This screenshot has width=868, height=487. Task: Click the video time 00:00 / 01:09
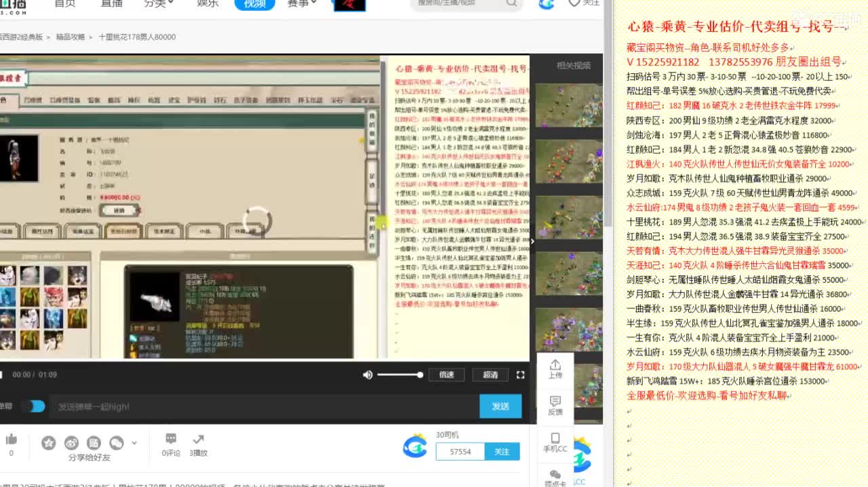pyautogui.click(x=35, y=374)
